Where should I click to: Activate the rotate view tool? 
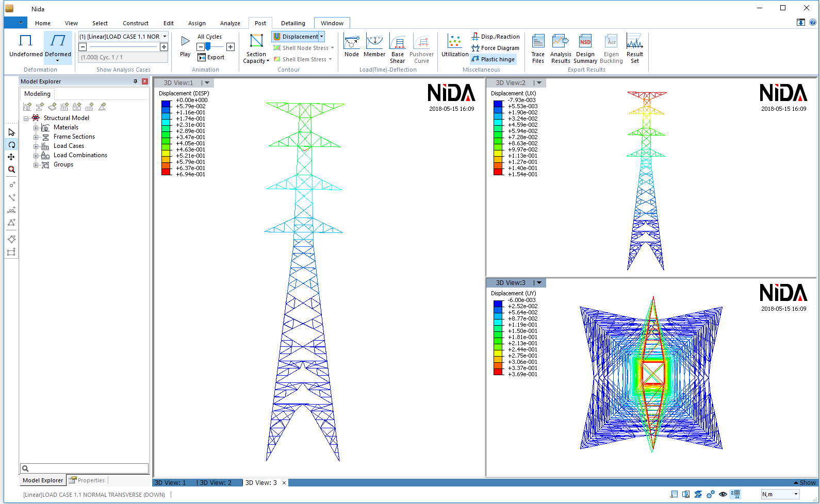[11, 145]
